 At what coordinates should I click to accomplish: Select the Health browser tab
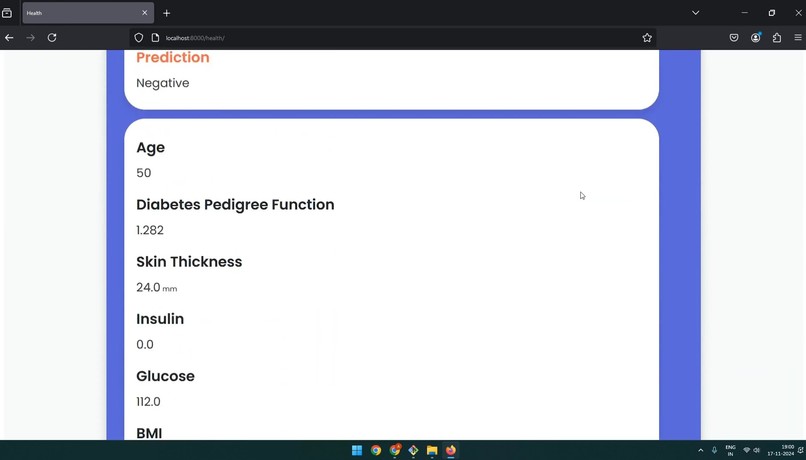pyautogui.click(x=88, y=13)
